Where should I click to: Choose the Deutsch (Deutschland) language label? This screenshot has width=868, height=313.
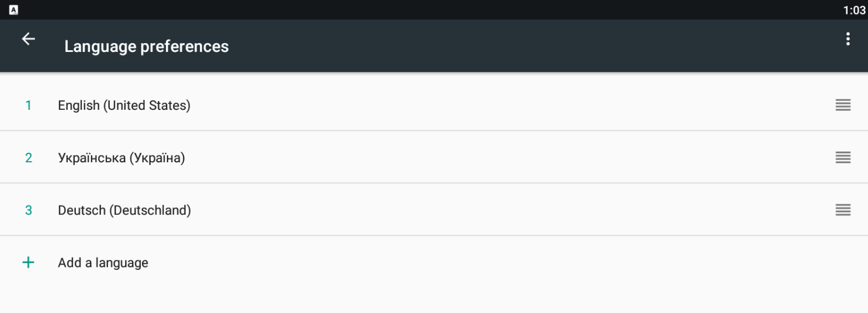124,210
